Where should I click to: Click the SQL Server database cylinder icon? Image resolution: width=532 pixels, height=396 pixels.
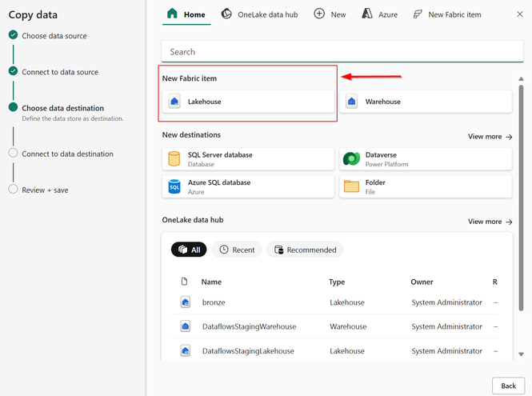[x=174, y=159]
